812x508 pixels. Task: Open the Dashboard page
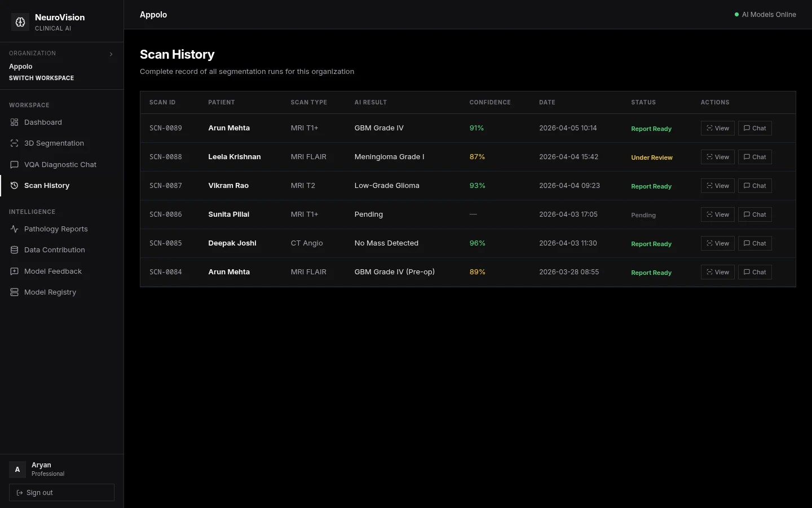pos(62,122)
